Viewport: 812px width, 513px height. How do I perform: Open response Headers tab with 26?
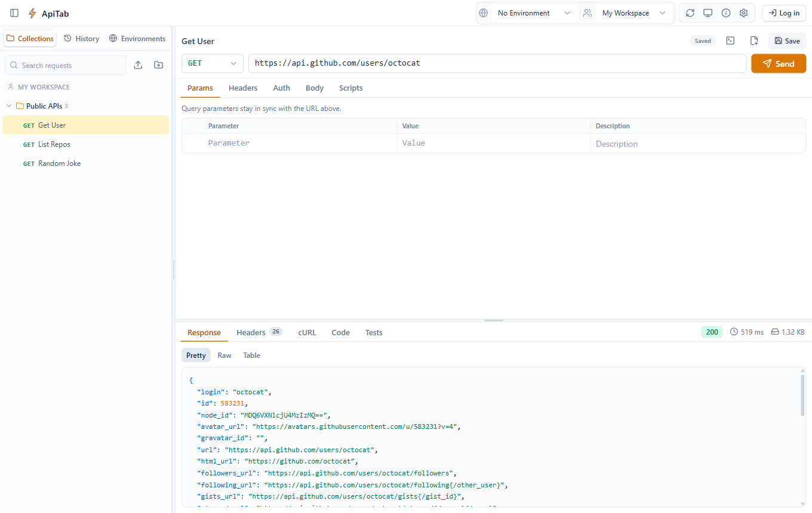pyautogui.click(x=259, y=333)
